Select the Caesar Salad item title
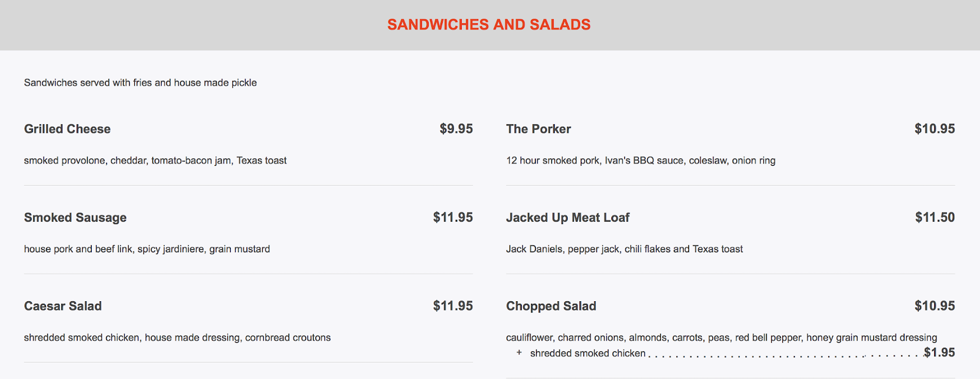 pyautogui.click(x=63, y=306)
